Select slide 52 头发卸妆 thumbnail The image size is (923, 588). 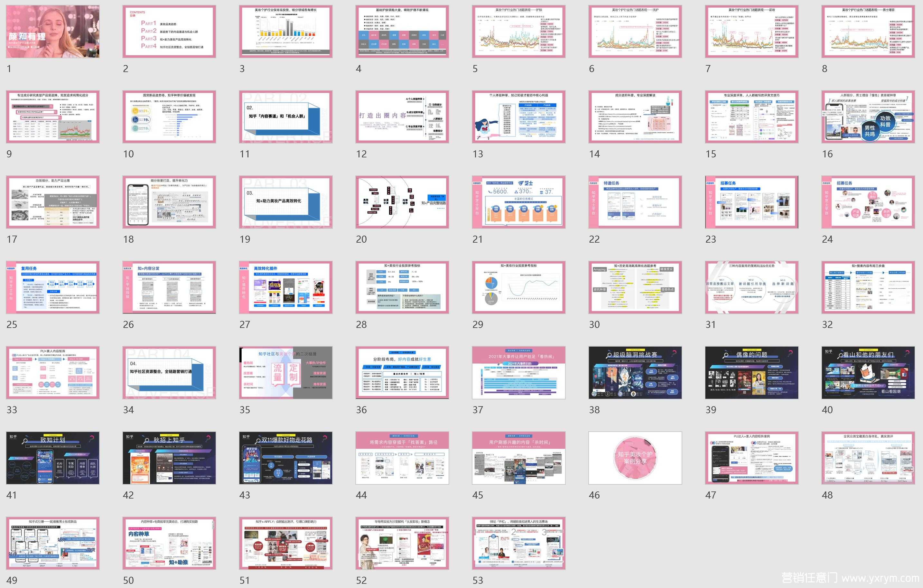(402, 544)
